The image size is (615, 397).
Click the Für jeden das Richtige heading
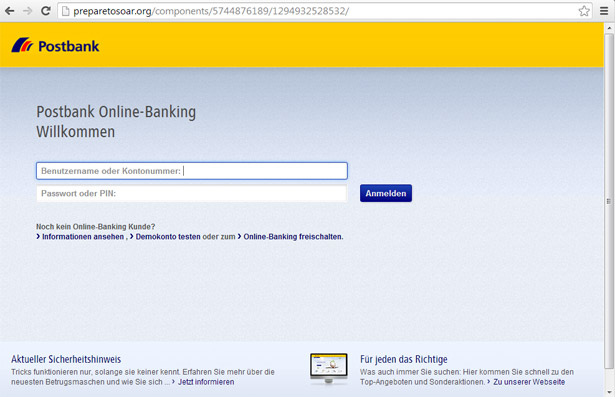[x=404, y=359]
